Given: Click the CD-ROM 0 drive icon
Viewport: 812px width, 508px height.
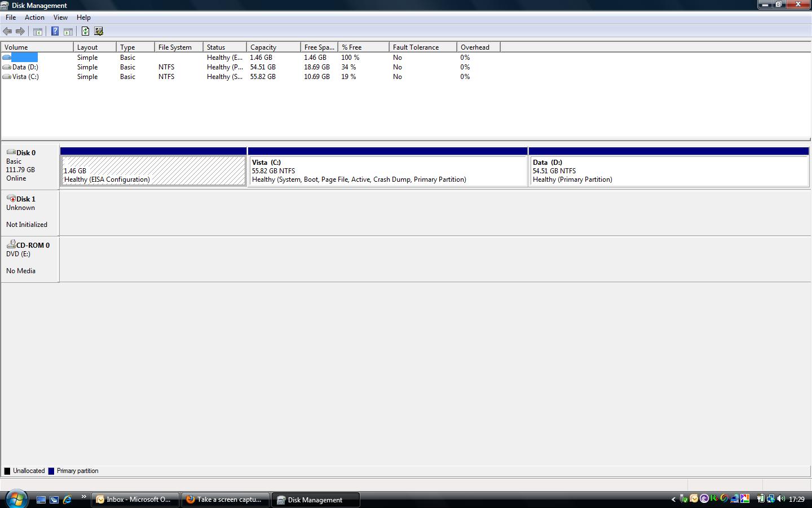Looking at the screenshot, I should [11, 244].
